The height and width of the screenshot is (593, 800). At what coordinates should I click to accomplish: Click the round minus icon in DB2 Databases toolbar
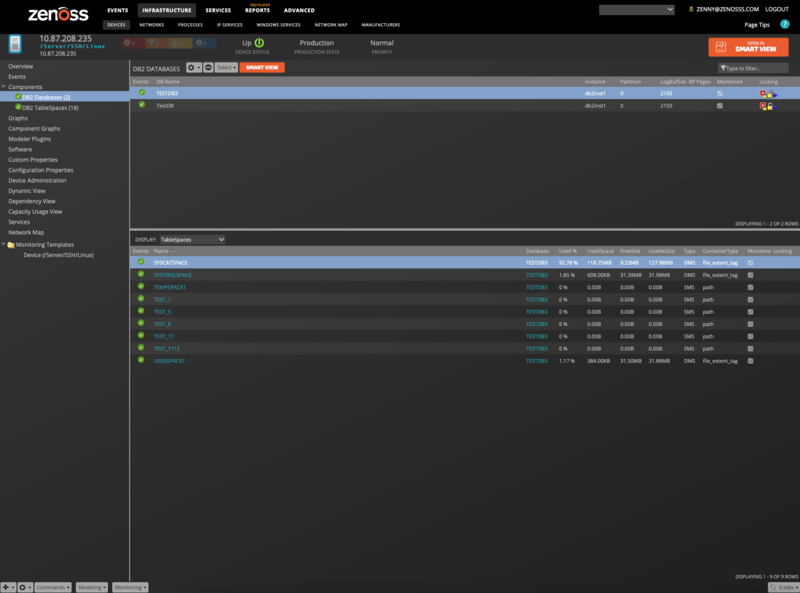pyautogui.click(x=208, y=67)
